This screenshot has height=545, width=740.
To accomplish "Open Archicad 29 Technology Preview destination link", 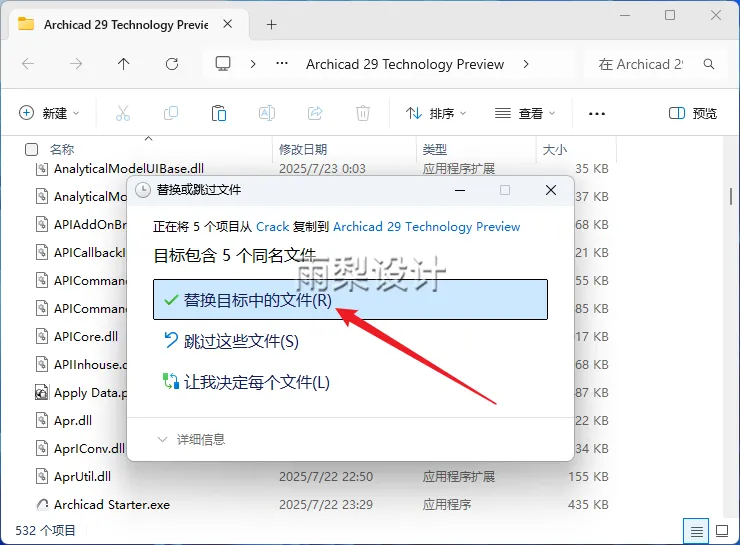I will point(427,227).
